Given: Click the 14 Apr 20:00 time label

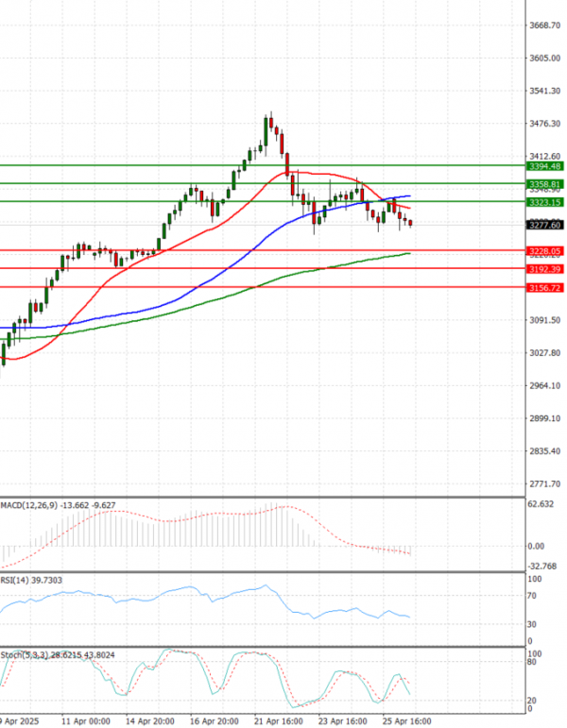Looking at the screenshot, I should (x=149, y=720).
